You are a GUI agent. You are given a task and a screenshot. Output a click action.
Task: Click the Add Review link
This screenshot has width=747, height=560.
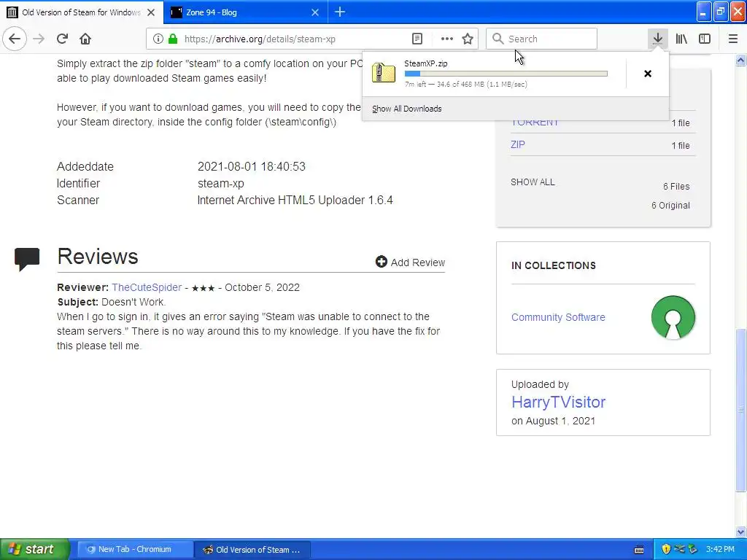coord(418,262)
